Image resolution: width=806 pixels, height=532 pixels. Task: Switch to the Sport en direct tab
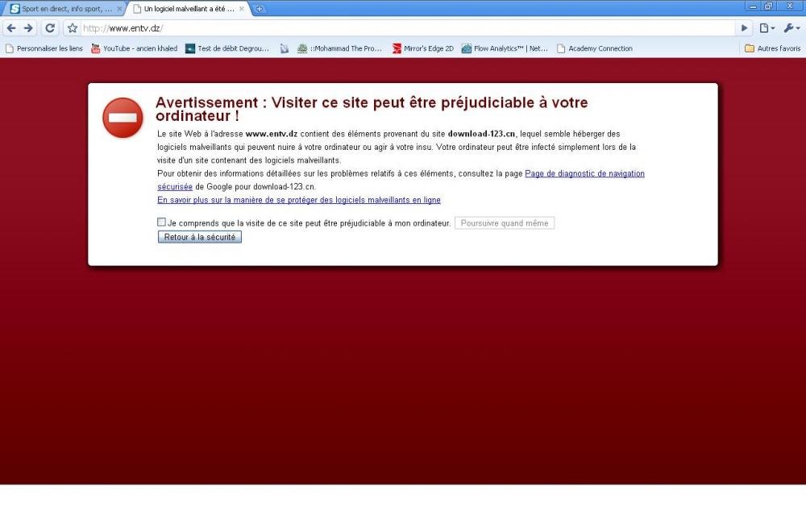coord(64,9)
